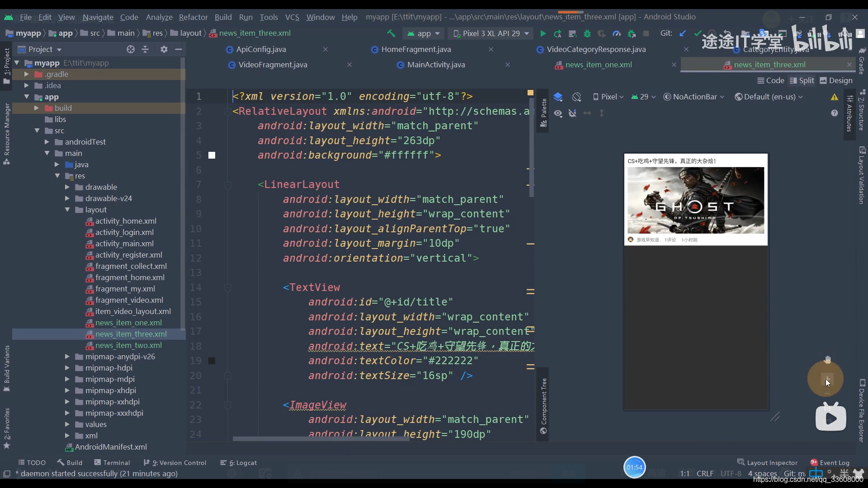Viewport: 868px width, 488px height.
Task: Open the Component Tree side panel
Action: click(543, 406)
